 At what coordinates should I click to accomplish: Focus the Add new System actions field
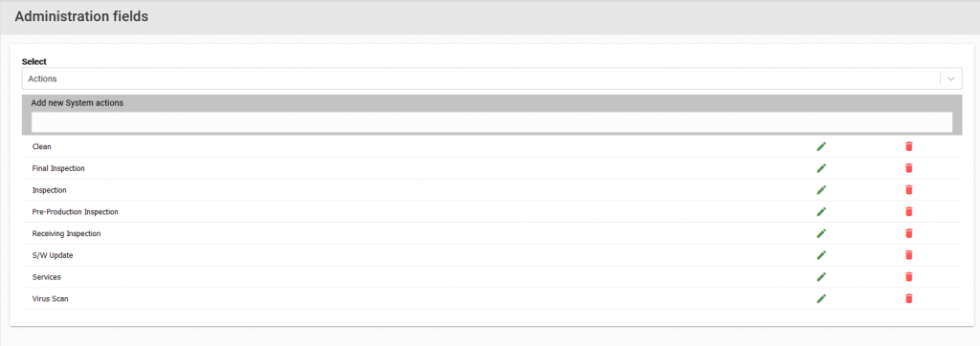click(x=492, y=121)
